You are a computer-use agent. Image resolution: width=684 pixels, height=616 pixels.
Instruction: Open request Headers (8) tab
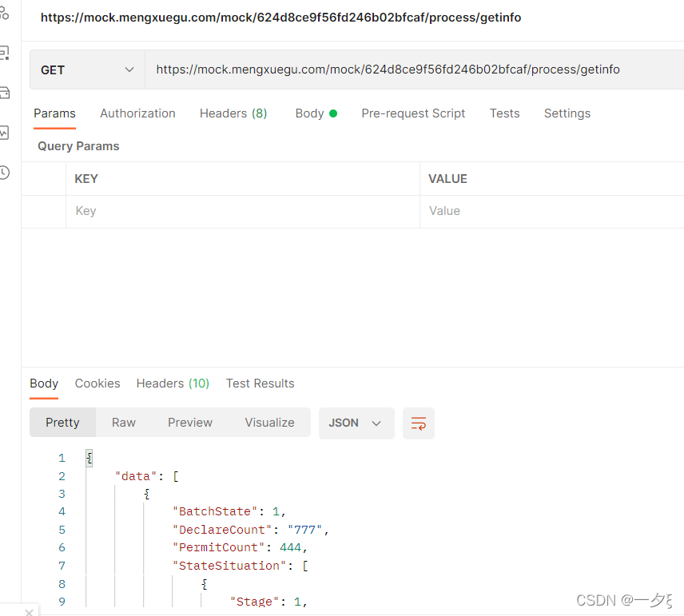point(233,113)
